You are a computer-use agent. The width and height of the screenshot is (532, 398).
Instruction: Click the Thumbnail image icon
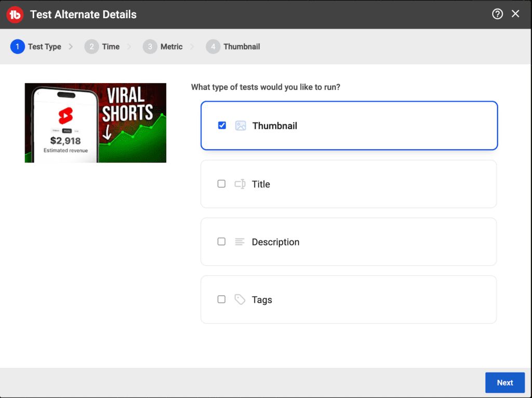tap(241, 126)
